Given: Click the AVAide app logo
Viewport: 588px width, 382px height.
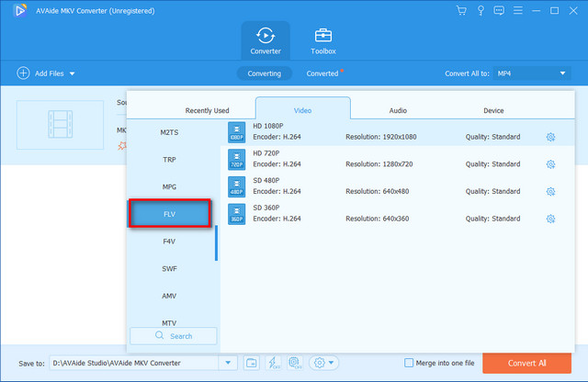Looking at the screenshot, I should 19,10.
